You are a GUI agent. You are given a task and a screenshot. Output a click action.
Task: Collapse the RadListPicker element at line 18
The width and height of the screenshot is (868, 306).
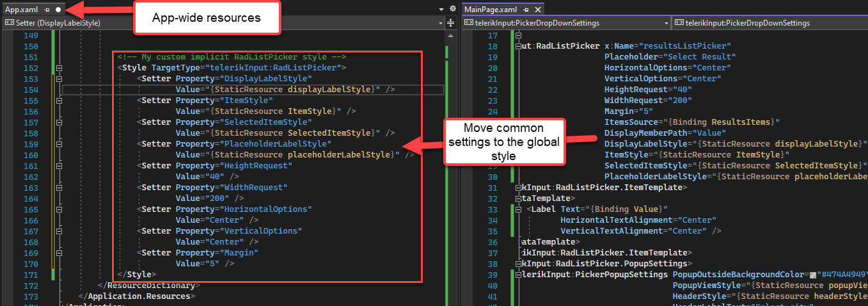[x=518, y=46]
